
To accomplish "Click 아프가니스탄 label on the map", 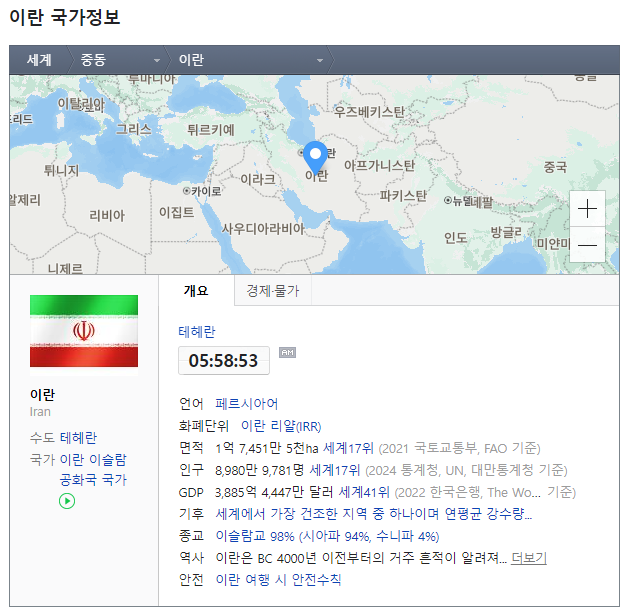I will [379, 165].
